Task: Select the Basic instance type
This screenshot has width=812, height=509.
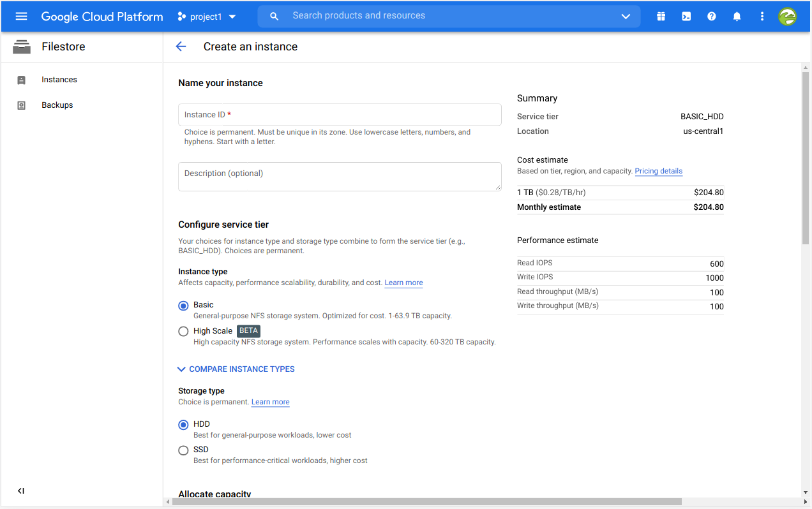Action: tap(184, 306)
